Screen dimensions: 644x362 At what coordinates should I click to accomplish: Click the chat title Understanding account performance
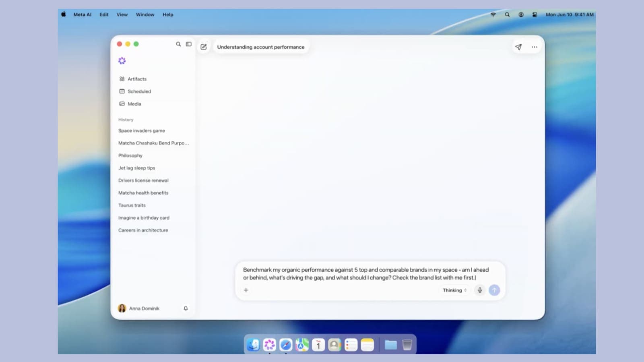tap(261, 47)
